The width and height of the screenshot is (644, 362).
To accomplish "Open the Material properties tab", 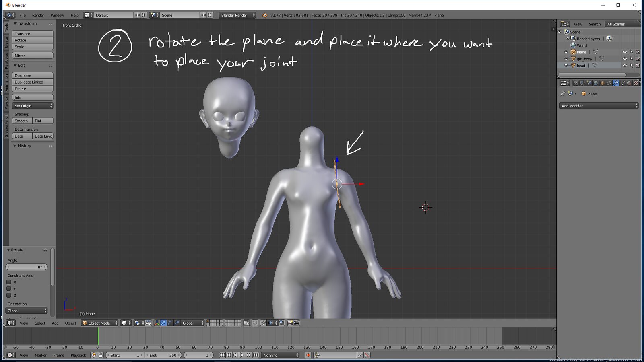I will click(629, 83).
